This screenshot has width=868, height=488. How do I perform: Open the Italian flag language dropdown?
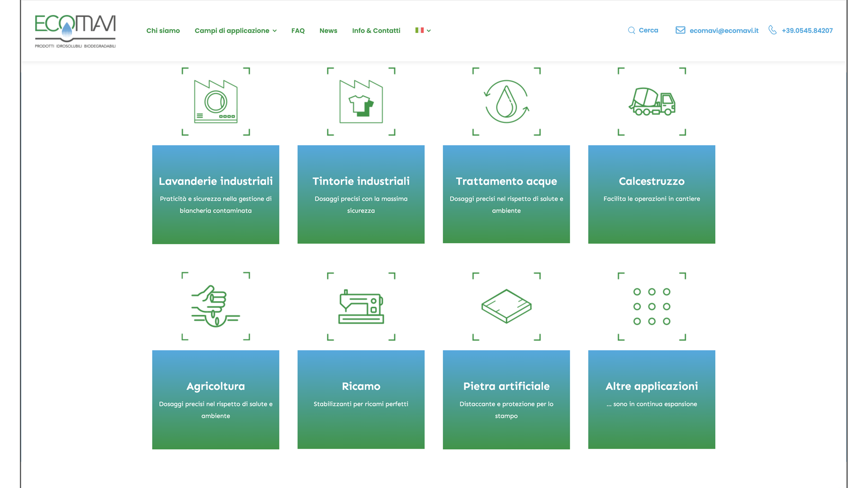423,30
